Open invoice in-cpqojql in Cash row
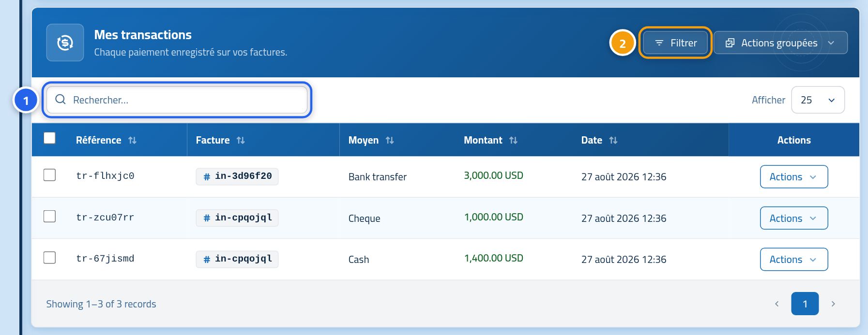This screenshot has width=868, height=335. [x=237, y=259]
